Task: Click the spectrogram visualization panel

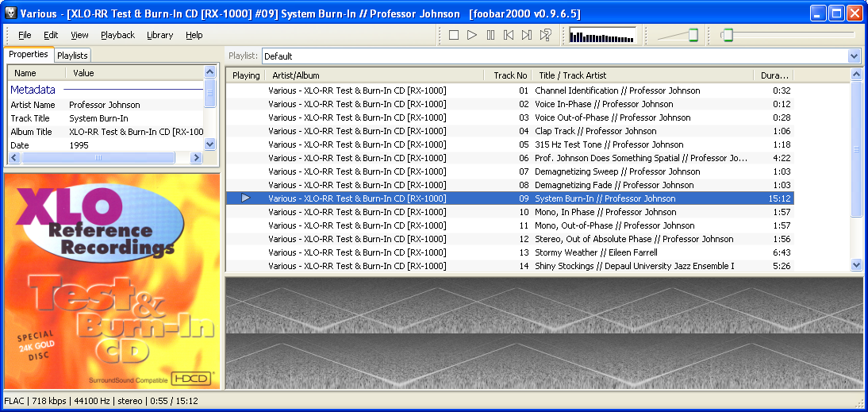Action: tap(544, 333)
